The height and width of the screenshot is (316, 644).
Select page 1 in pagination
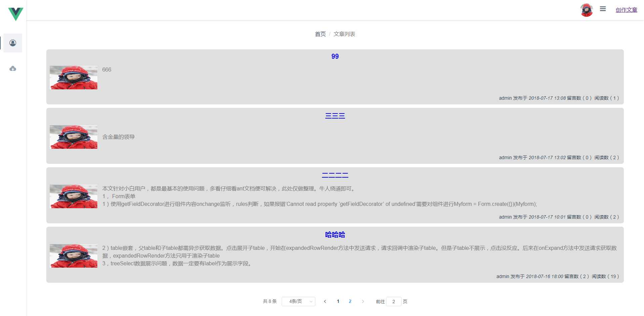click(338, 302)
